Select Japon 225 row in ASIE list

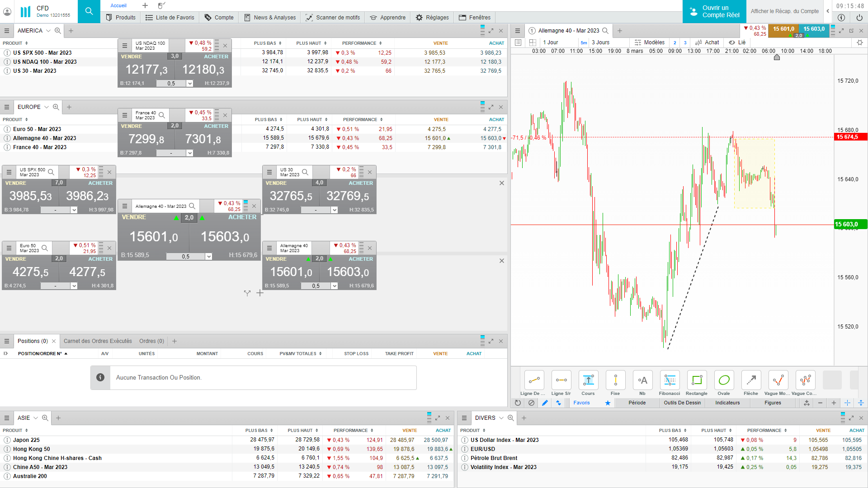pyautogui.click(x=26, y=440)
